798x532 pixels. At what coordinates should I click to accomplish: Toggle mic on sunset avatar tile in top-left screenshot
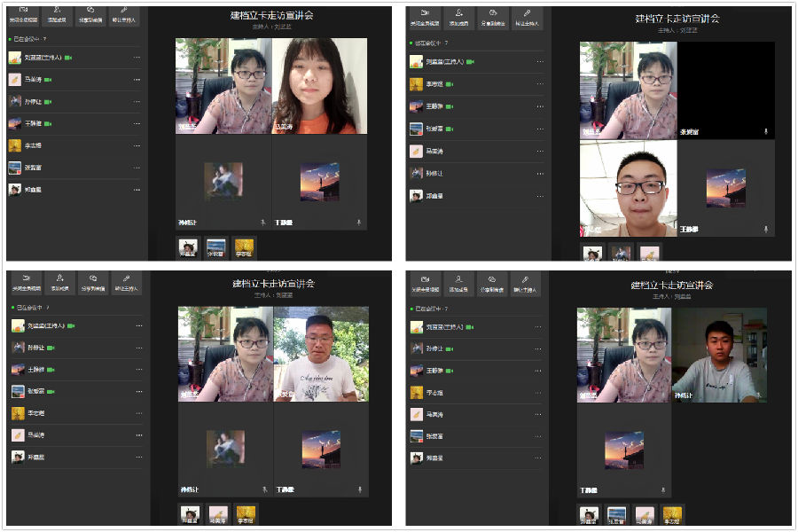[358, 223]
